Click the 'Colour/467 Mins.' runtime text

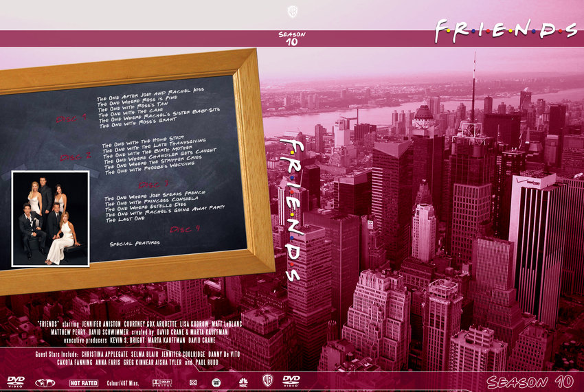[x=123, y=383]
